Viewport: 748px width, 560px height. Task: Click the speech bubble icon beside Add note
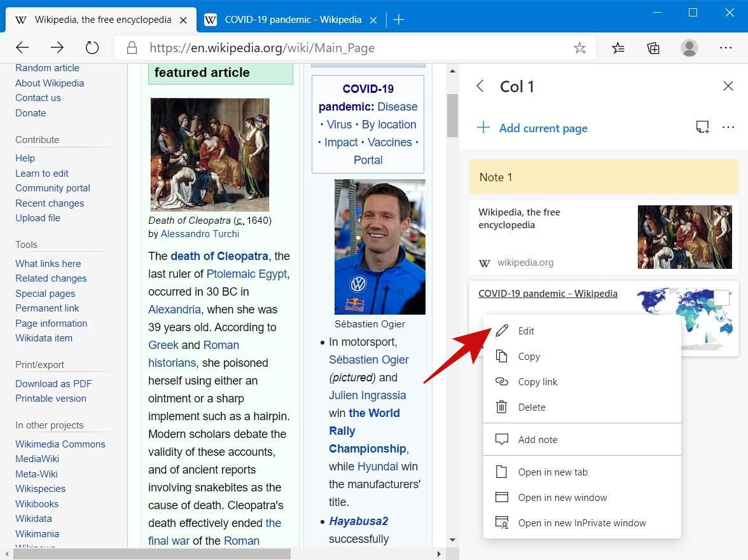click(501, 439)
